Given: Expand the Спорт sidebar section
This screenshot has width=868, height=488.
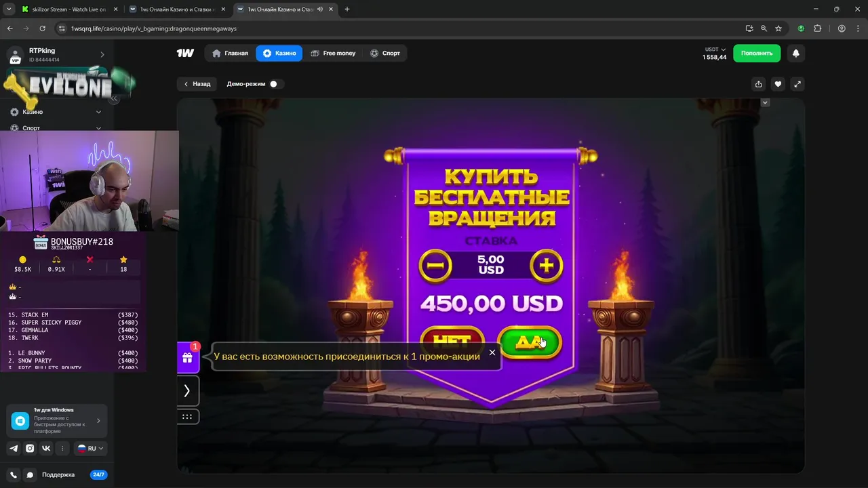Looking at the screenshot, I should coord(56,127).
